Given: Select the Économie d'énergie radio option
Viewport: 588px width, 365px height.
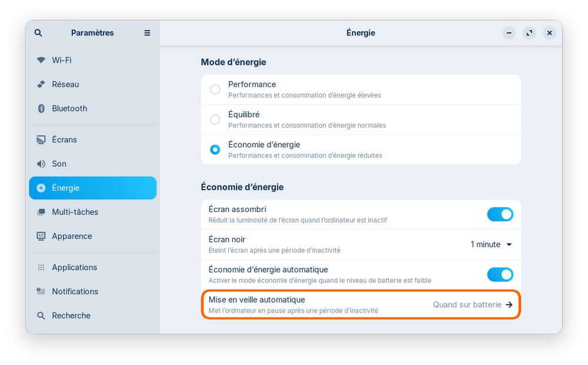Looking at the screenshot, I should (x=215, y=150).
